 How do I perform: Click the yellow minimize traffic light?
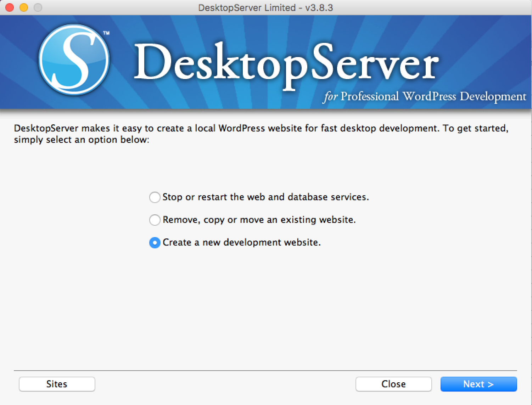click(23, 7)
